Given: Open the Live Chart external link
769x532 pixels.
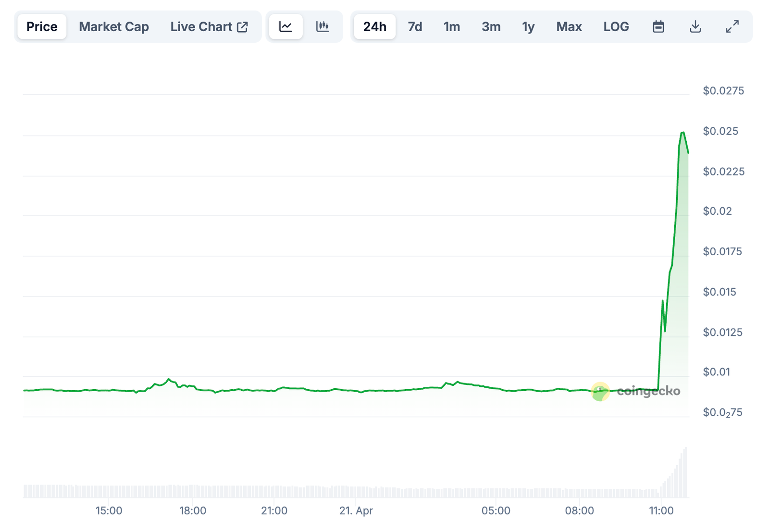Looking at the screenshot, I should click(209, 26).
